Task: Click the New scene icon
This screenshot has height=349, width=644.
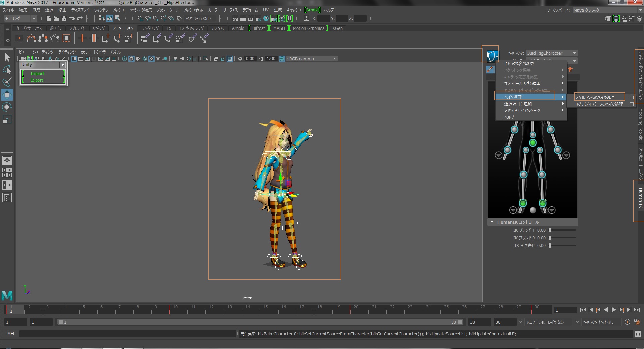Action: point(49,18)
